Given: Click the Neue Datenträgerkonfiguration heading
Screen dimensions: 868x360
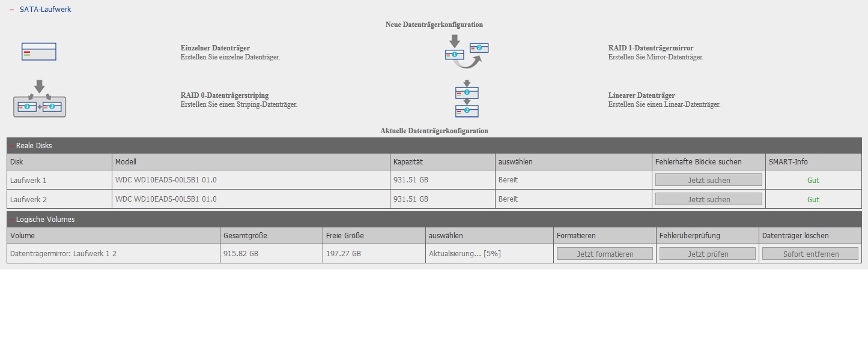Looking at the screenshot, I should tap(434, 25).
